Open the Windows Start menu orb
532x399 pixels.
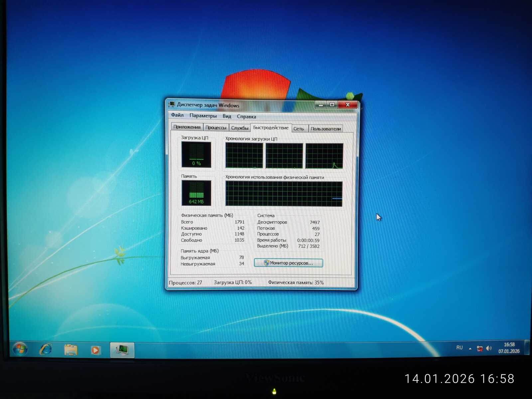click(20, 349)
